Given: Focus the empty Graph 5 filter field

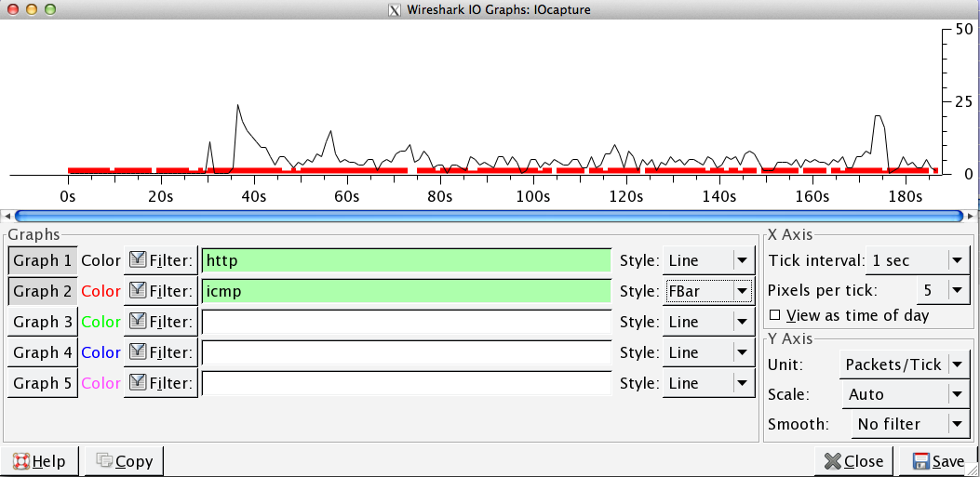Looking at the screenshot, I should 407,383.
